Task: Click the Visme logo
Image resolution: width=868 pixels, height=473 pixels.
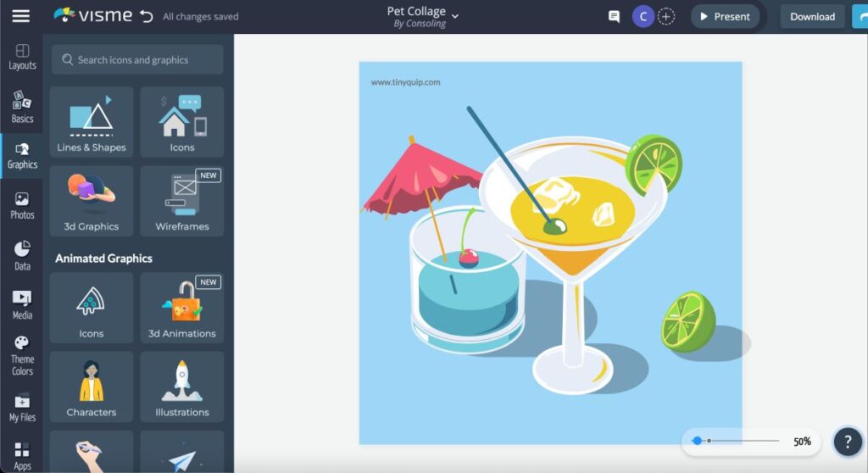Action: [x=93, y=15]
